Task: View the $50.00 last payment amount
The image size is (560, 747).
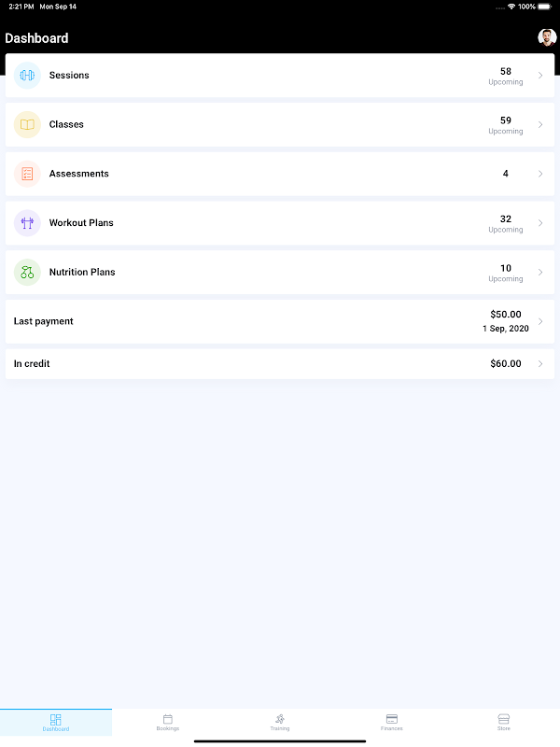Action: tap(506, 315)
